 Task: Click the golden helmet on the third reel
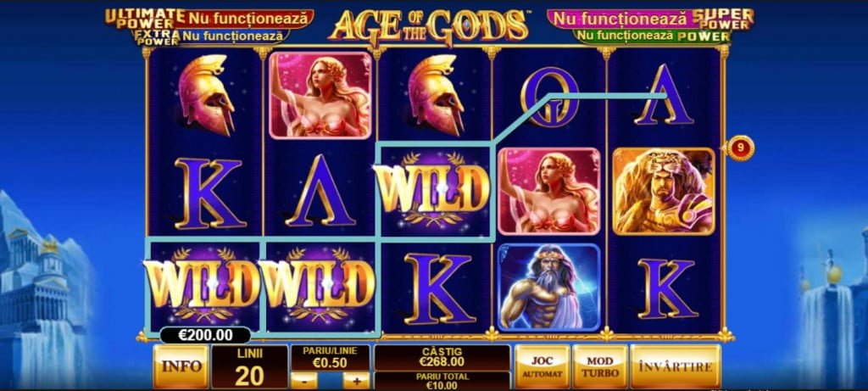pyautogui.click(x=437, y=95)
